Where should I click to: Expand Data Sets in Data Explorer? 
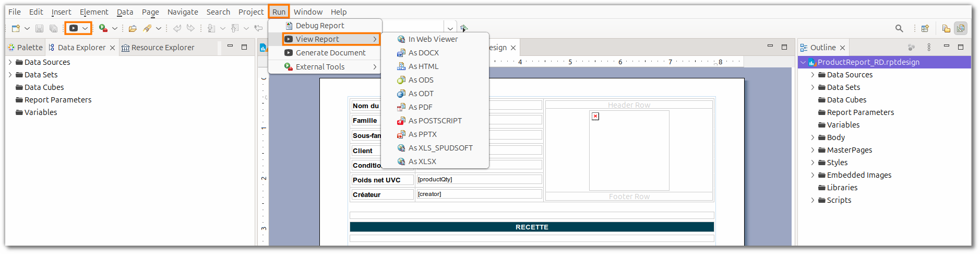tap(10, 74)
